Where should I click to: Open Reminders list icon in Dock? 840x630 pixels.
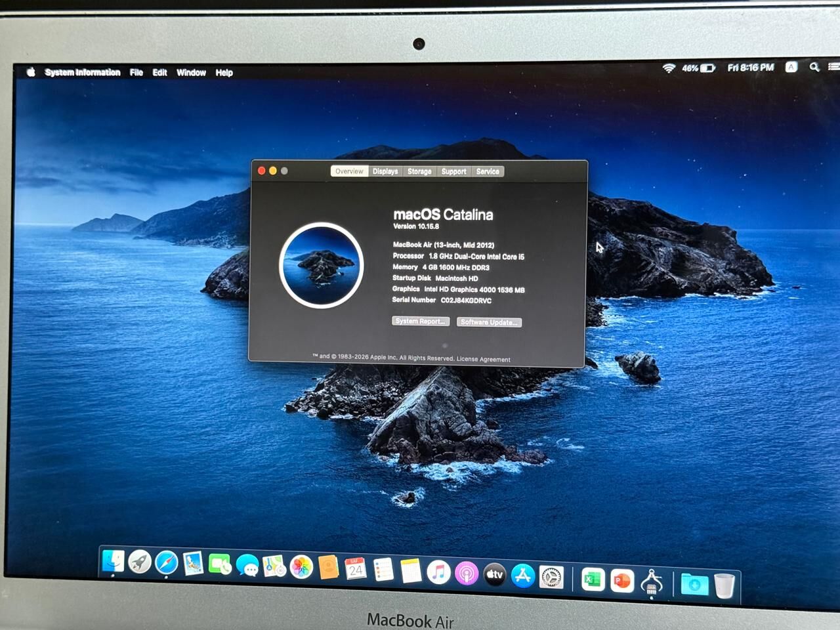[383, 569]
